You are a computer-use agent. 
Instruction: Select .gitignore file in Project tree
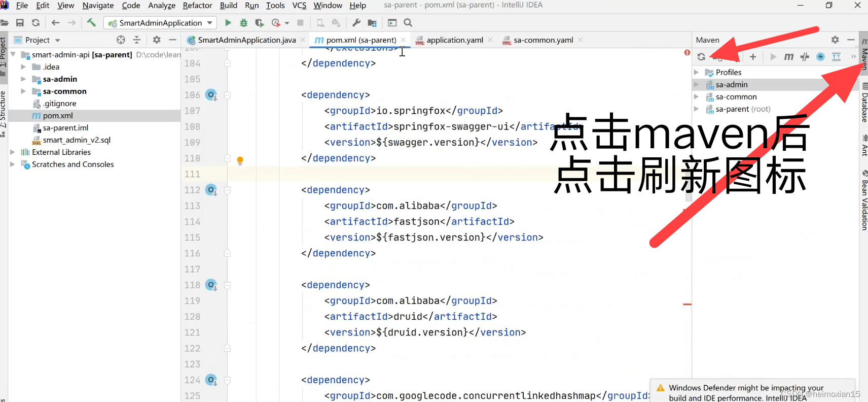pyautogui.click(x=59, y=104)
